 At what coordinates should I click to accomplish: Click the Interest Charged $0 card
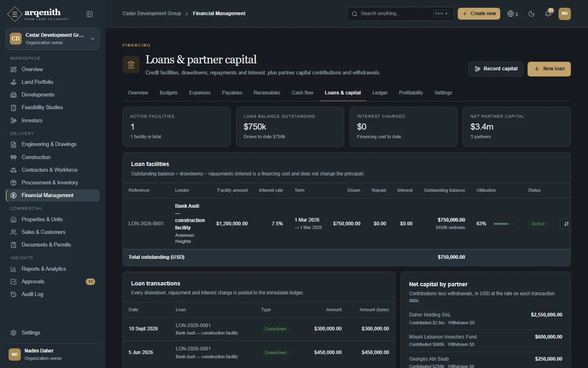[403, 127]
